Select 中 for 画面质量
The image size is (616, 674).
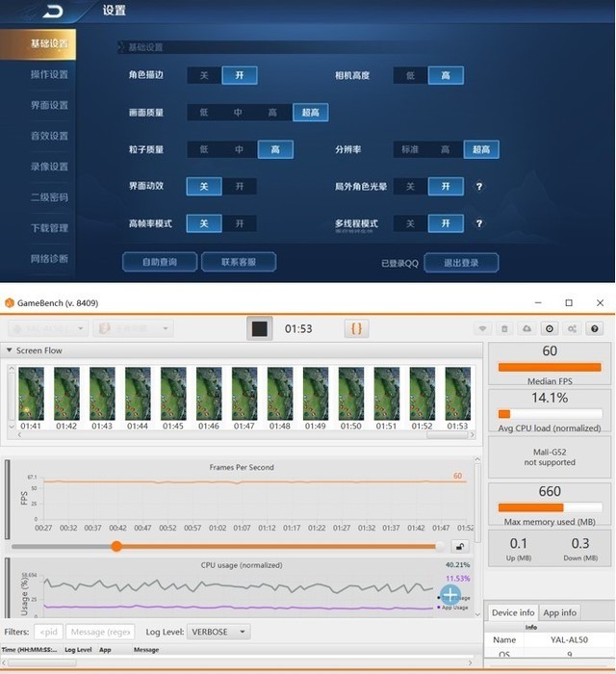click(x=238, y=113)
